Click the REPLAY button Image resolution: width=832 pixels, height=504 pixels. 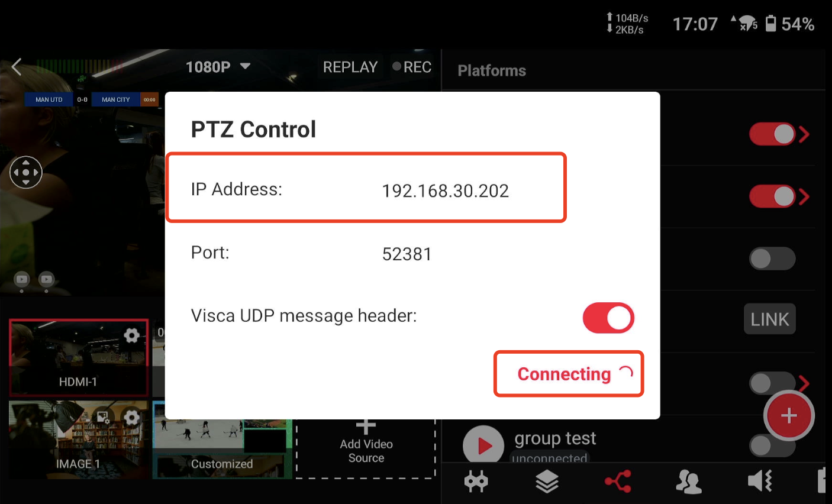350,67
